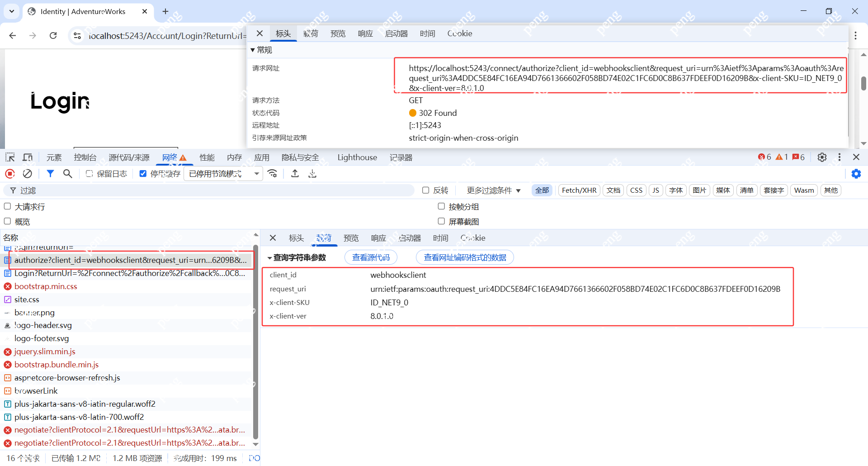Screen dimensions: 868x466
Task: Expand 更多过滤条件 dropdown
Action: (494, 190)
